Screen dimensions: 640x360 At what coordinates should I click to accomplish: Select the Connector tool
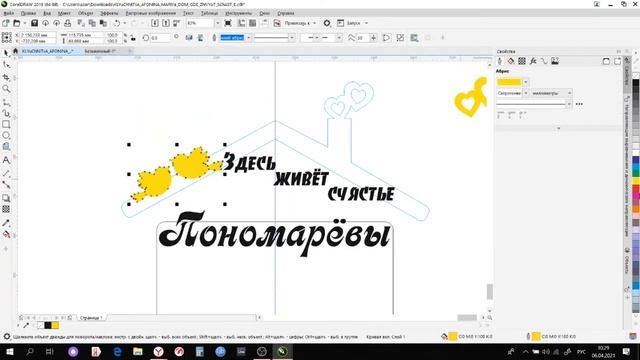click(x=6, y=185)
